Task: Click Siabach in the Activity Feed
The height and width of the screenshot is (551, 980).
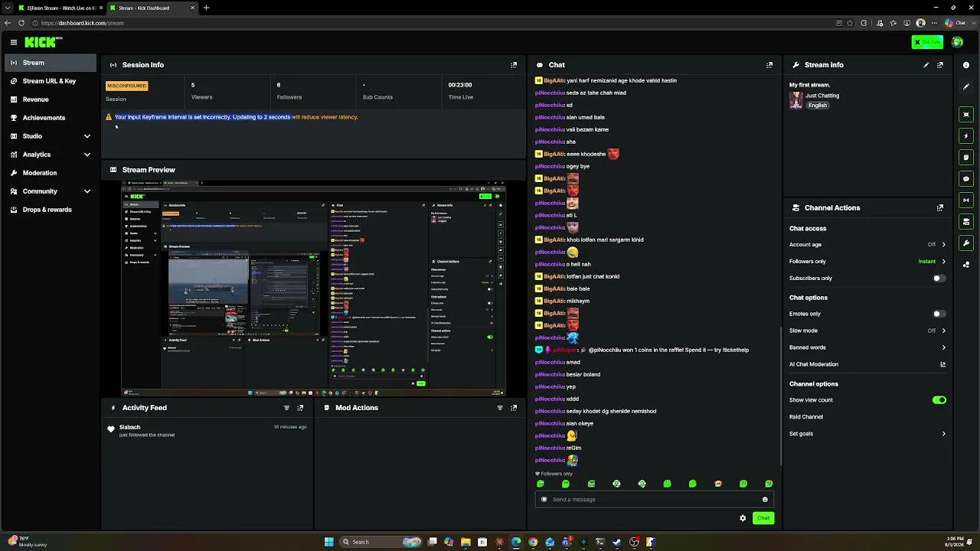Action: click(130, 427)
